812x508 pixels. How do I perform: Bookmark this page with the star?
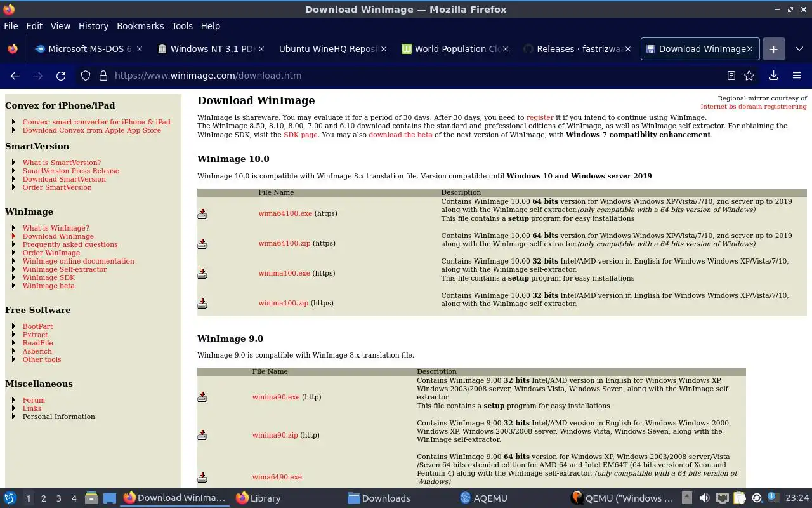(749, 76)
